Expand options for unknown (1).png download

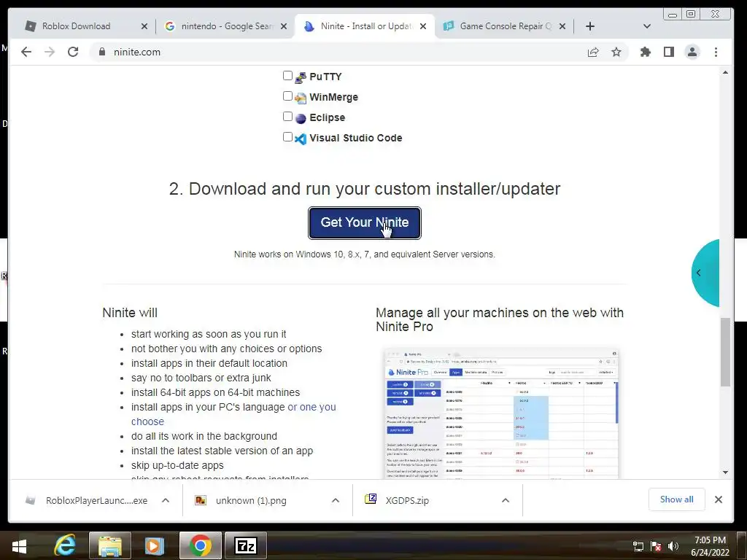click(x=336, y=500)
